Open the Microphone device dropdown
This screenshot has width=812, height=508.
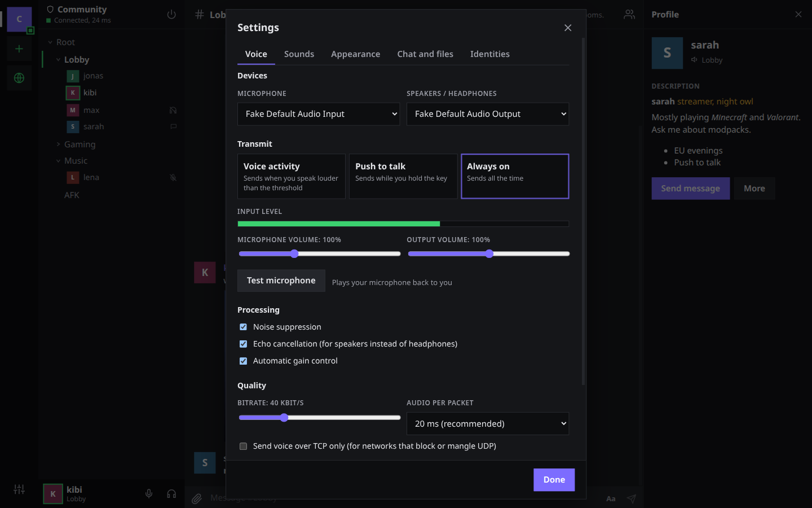coord(319,114)
